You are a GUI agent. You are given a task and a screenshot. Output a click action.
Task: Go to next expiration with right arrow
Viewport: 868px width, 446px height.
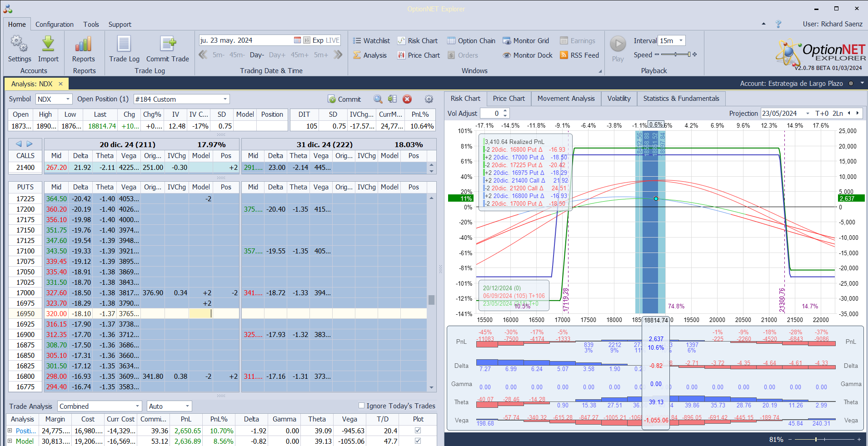tap(30, 144)
